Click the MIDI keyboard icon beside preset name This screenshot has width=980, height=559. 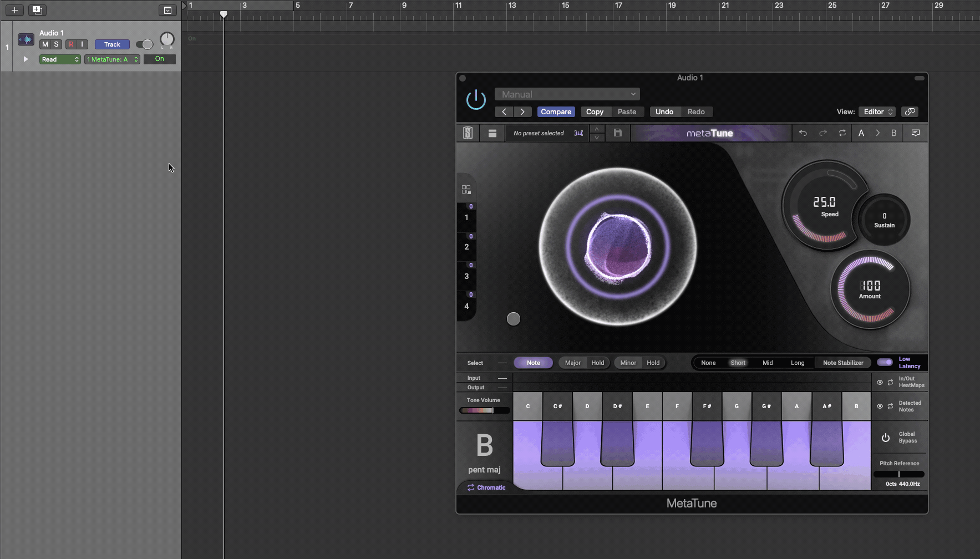tap(578, 133)
